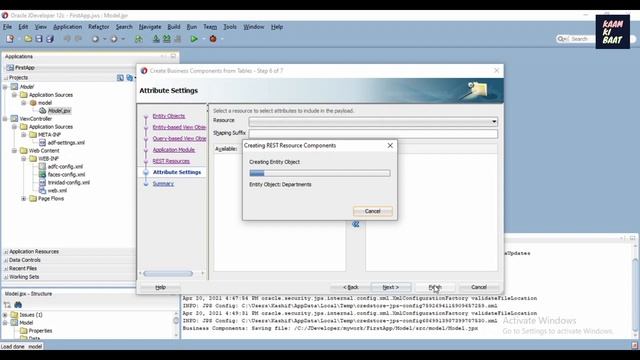Click the Shaping Suffix input field
640x360 pixels.
373,133
